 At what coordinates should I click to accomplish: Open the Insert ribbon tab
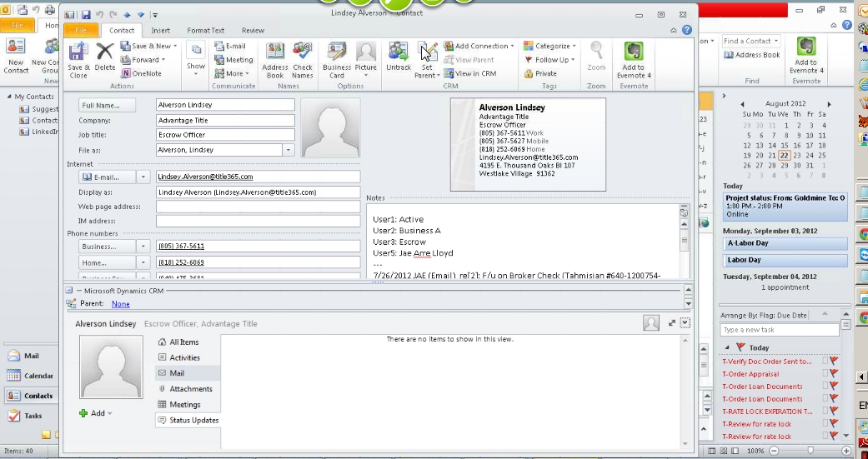tap(161, 30)
